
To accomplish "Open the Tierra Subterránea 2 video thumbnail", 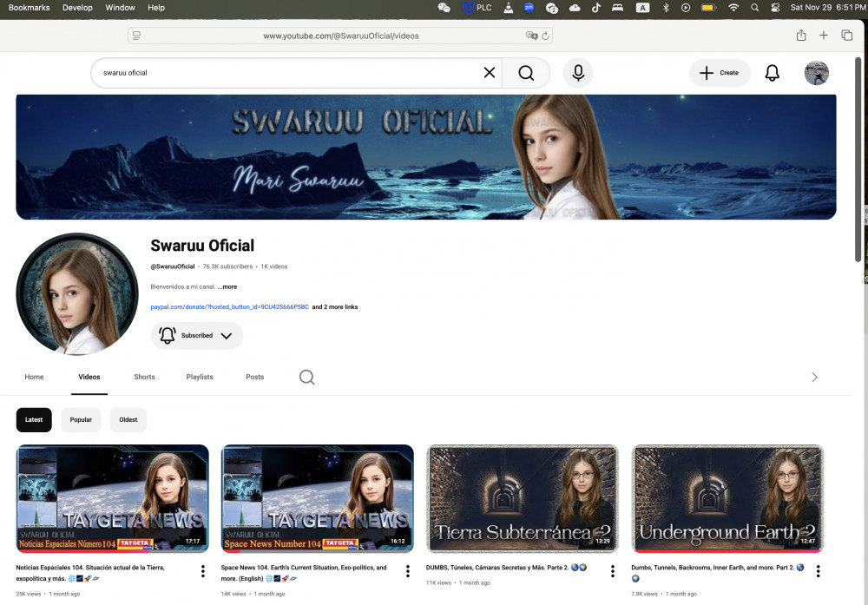I will pos(522,498).
